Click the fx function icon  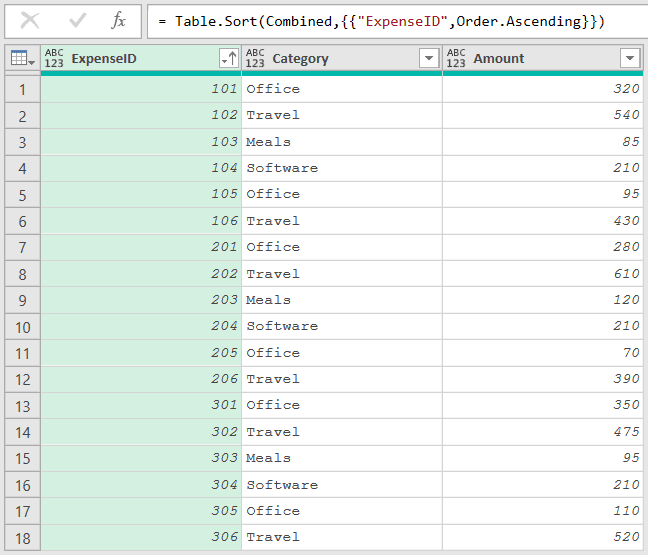[x=118, y=20]
